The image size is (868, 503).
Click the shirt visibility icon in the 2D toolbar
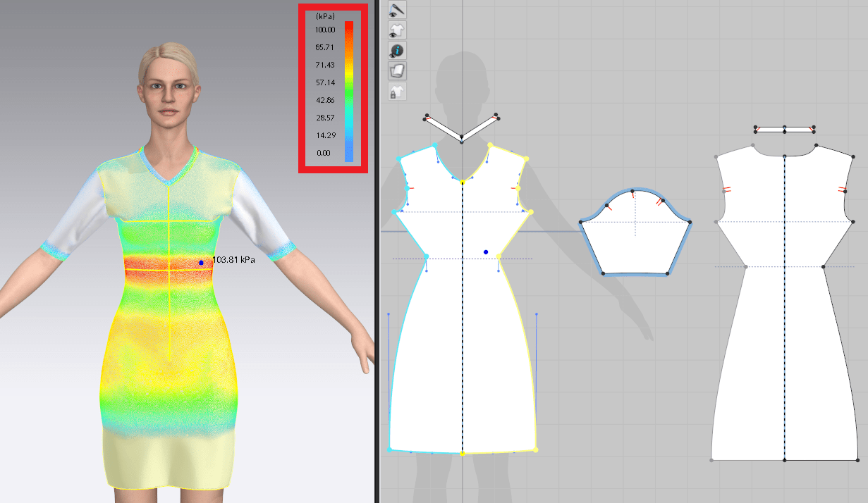tap(397, 30)
